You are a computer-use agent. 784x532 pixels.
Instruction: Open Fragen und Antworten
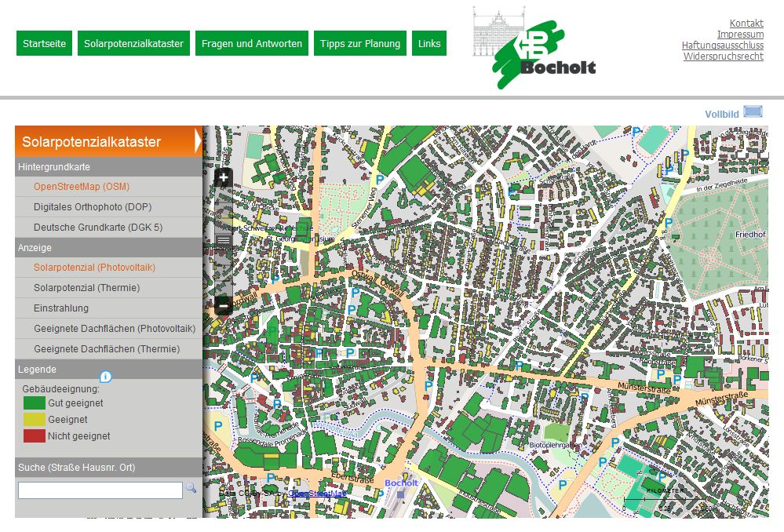tap(251, 43)
